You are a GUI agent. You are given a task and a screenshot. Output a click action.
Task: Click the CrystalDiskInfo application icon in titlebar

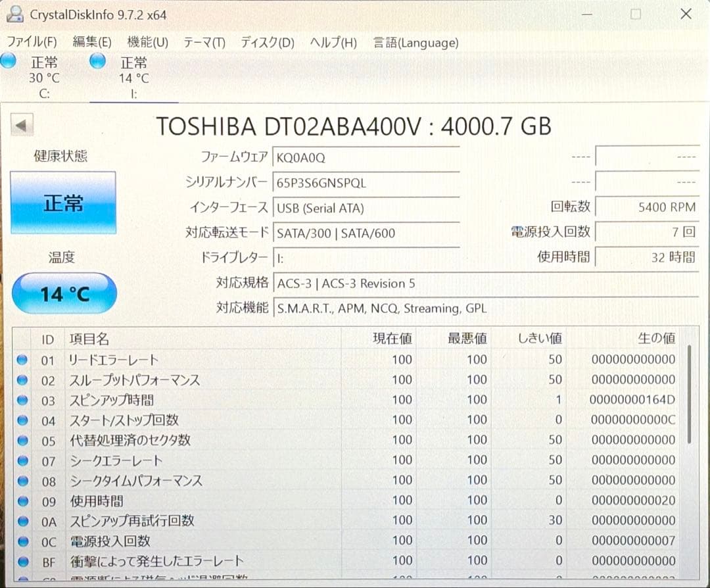[14, 13]
